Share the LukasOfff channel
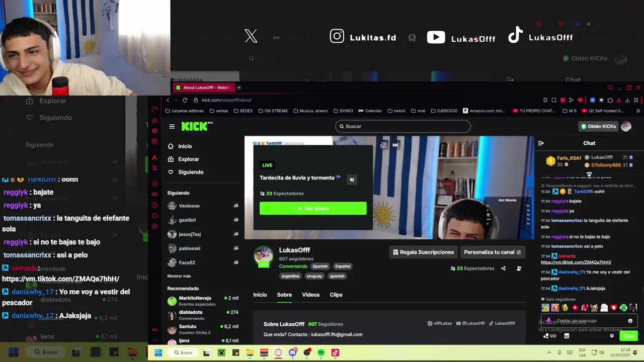644x362 pixels. [x=503, y=268]
